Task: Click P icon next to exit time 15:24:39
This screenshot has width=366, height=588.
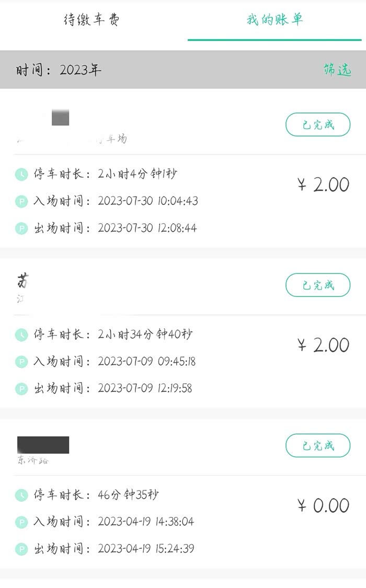Action: click(x=21, y=549)
